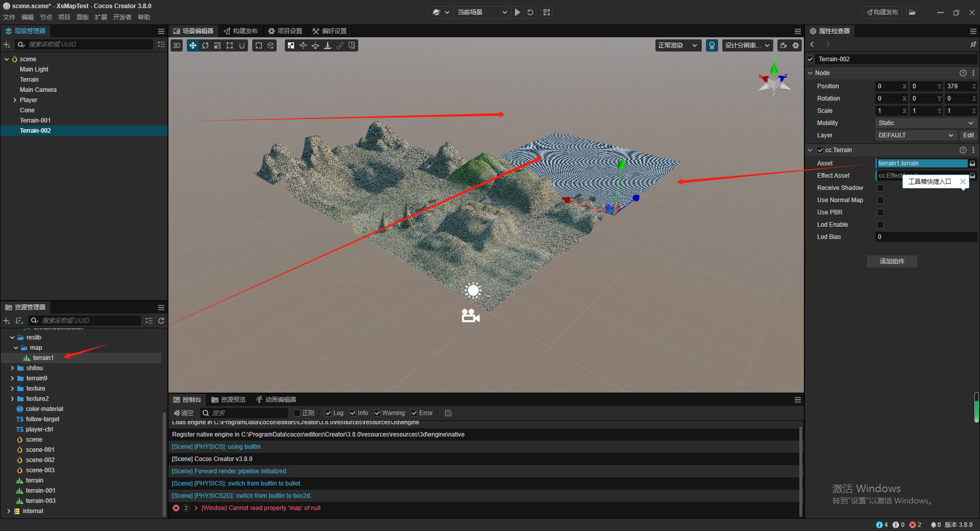
Task: Switch to the 偏好设置 tab
Action: 330,31
